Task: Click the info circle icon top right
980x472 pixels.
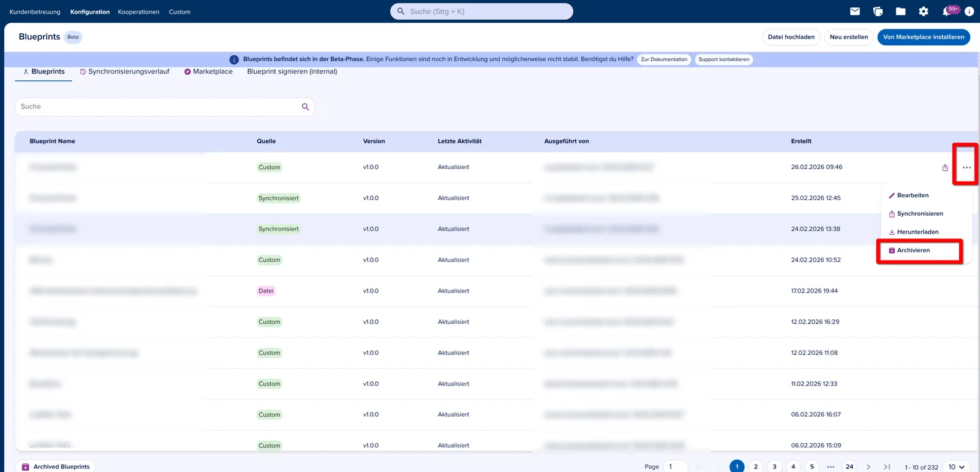Action: [969, 11]
